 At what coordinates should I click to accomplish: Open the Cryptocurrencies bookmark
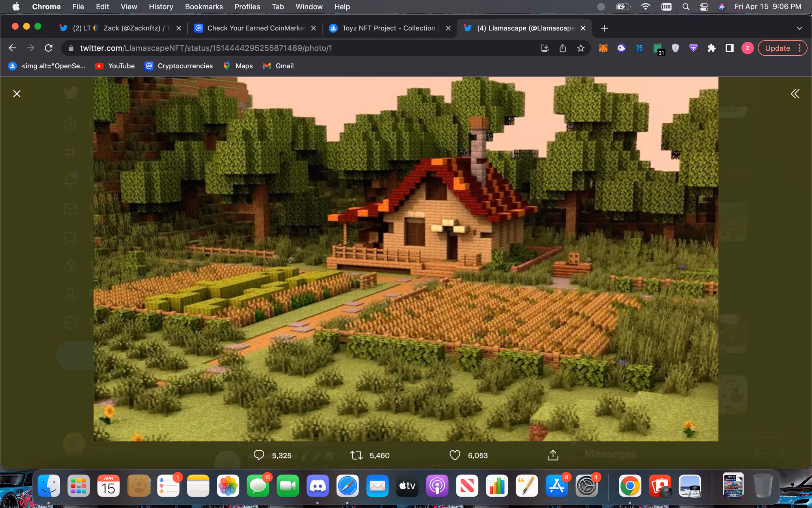(179, 66)
